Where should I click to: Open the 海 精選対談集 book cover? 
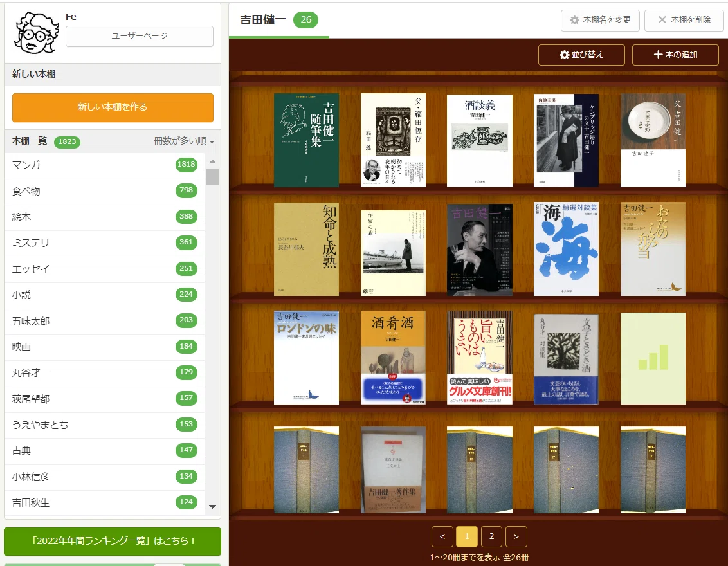[x=567, y=249]
